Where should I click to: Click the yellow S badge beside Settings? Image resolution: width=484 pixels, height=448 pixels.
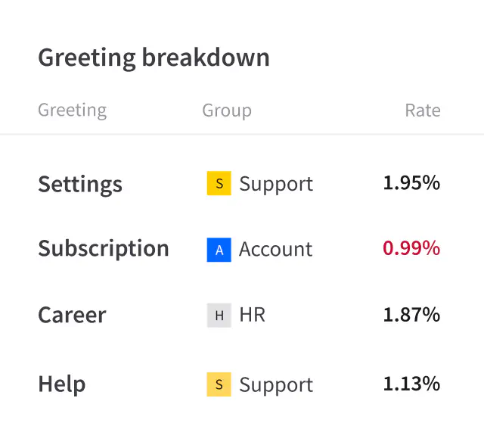pyautogui.click(x=219, y=184)
